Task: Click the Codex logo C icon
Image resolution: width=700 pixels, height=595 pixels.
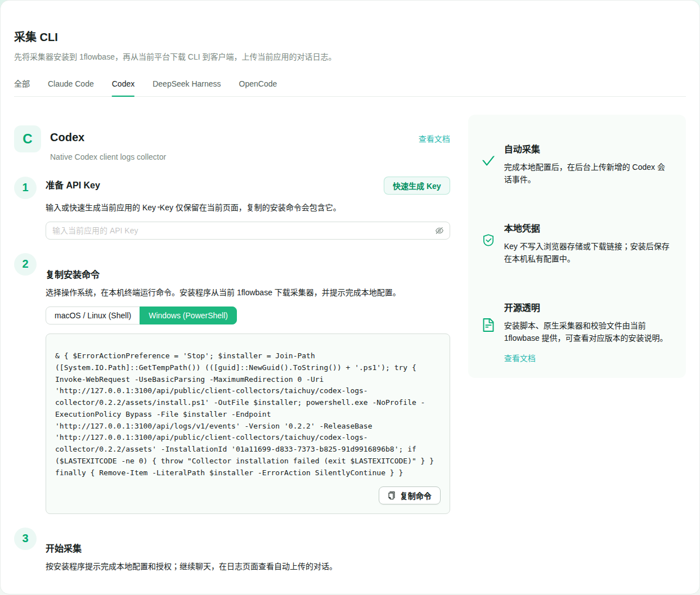Action: point(28,139)
